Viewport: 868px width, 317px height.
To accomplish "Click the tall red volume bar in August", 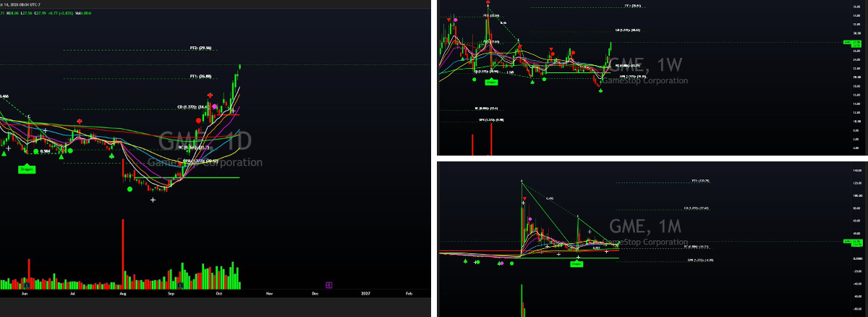I will click(x=122, y=253).
